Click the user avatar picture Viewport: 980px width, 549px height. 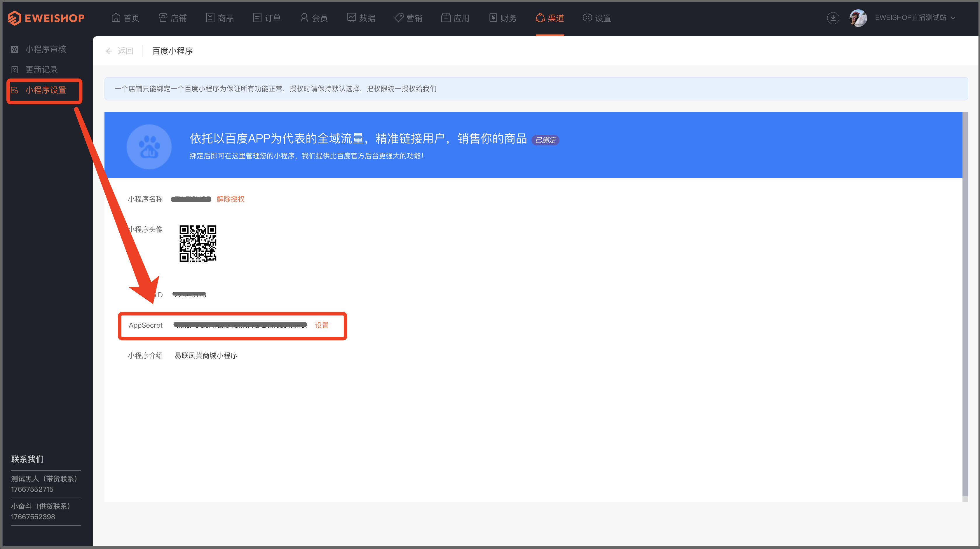[x=858, y=18]
